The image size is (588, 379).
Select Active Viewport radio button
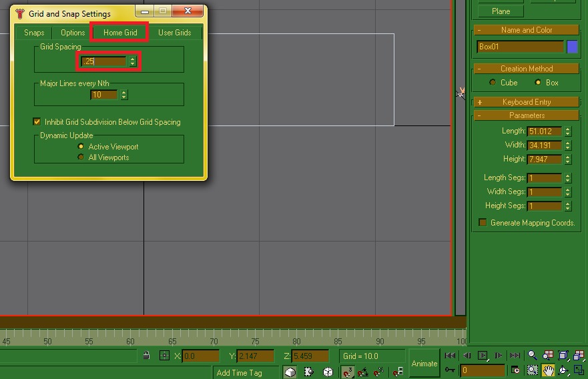[81, 147]
